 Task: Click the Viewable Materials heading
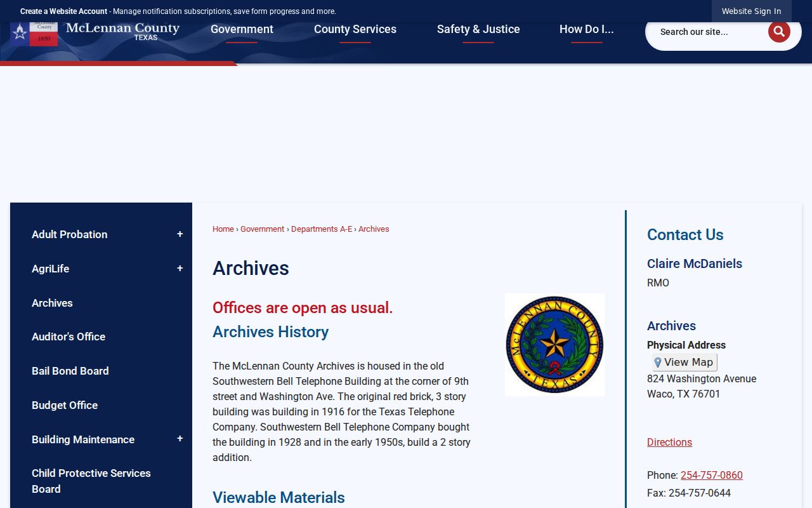pyautogui.click(x=278, y=498)
